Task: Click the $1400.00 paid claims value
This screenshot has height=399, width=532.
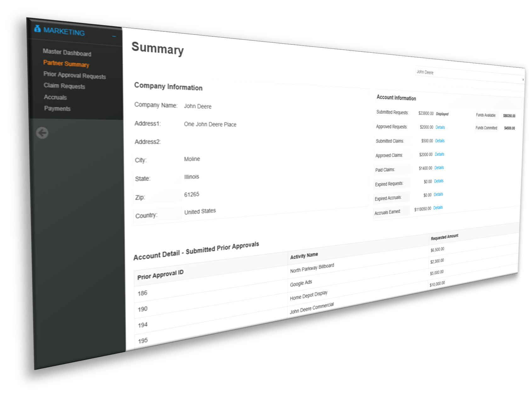Action: 425,168
